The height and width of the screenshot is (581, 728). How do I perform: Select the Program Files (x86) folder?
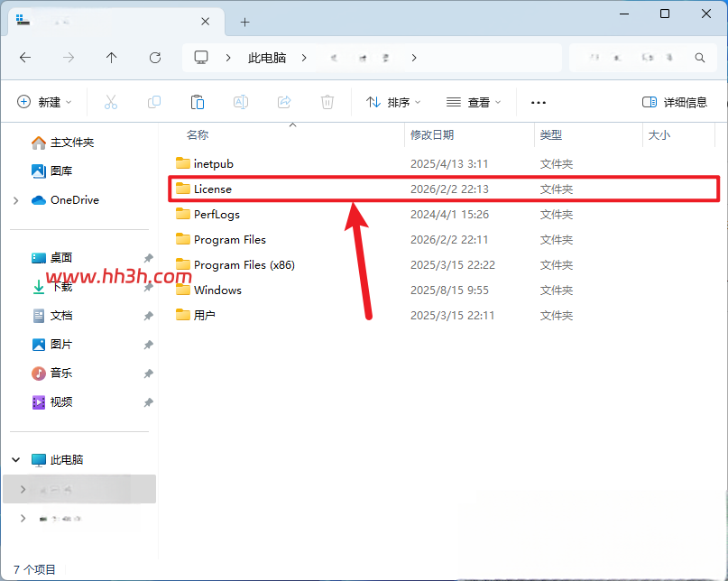(444, 264)
